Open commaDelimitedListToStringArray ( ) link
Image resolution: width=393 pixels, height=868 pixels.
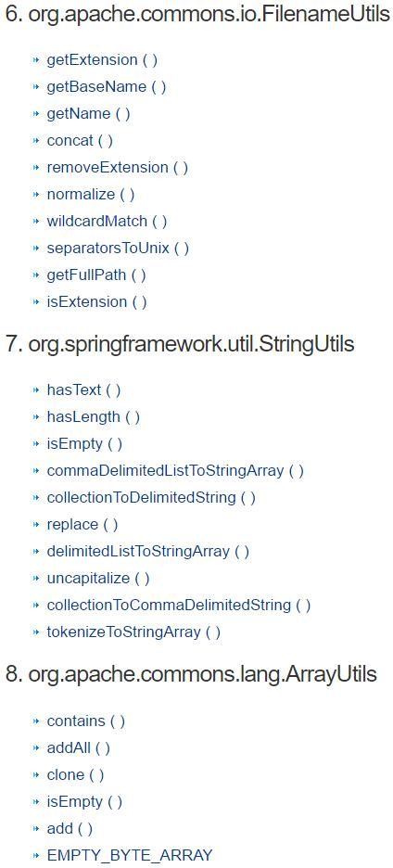click(175, 471)
